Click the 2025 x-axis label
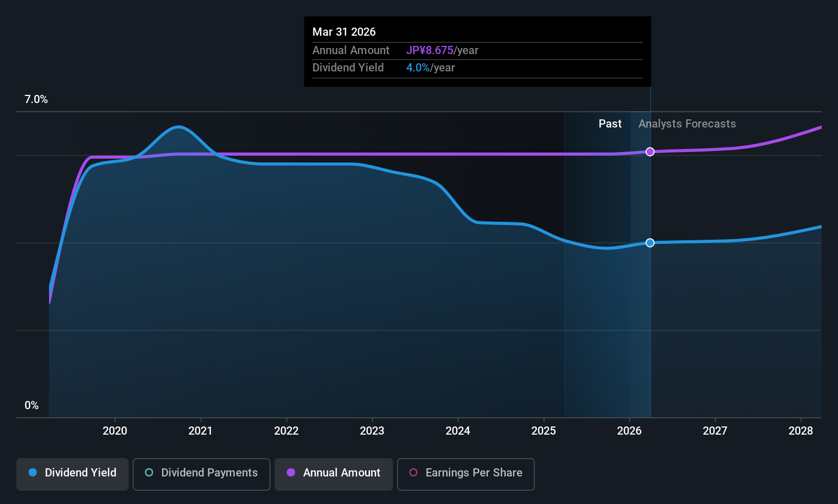The height and width of the screenshot is (504, 838). pyautogui.click(x=544, y=431)
